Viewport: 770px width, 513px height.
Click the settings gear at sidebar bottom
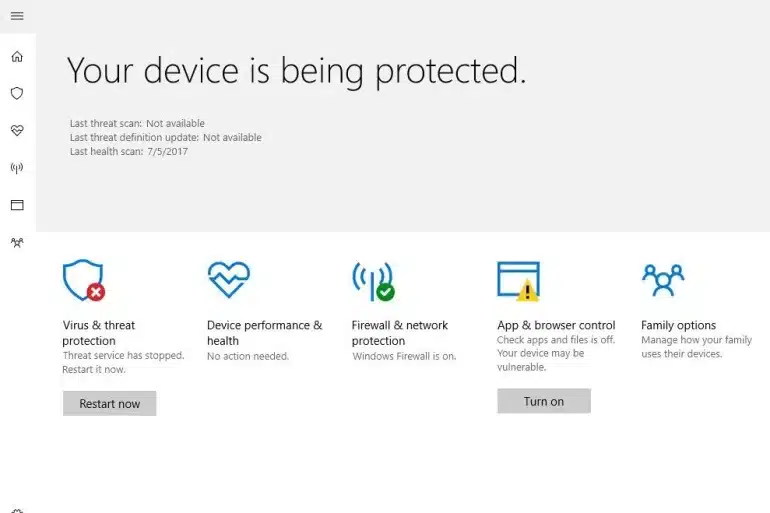pos(17,511)
